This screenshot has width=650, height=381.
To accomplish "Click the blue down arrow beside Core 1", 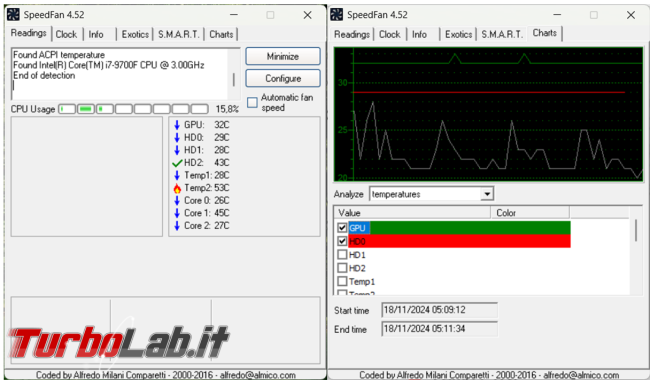I will 177,213.
